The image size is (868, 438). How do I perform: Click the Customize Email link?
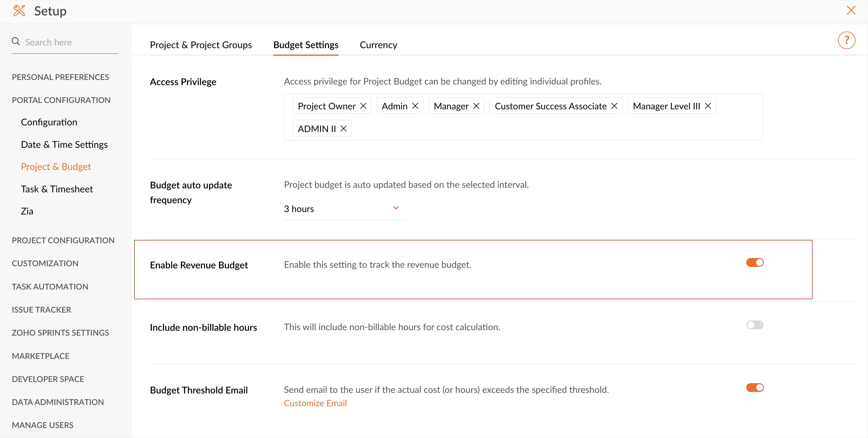pos(315,403)
